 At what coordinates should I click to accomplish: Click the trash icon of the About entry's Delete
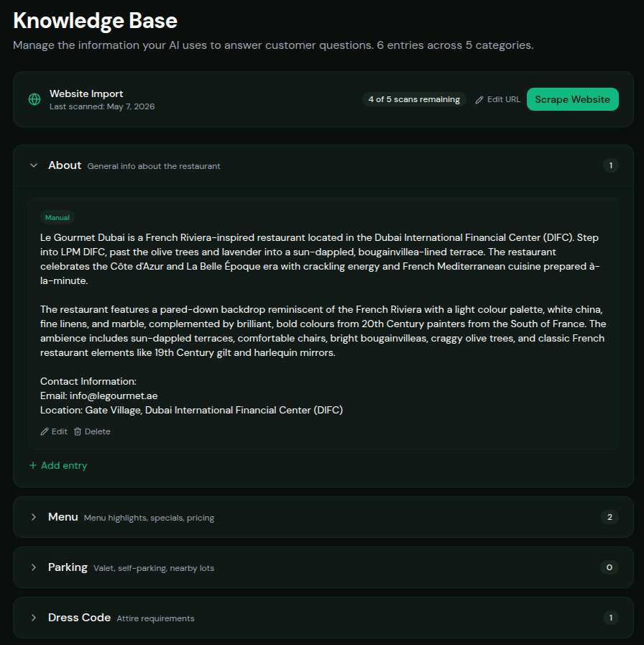click(x=78, y=431)
